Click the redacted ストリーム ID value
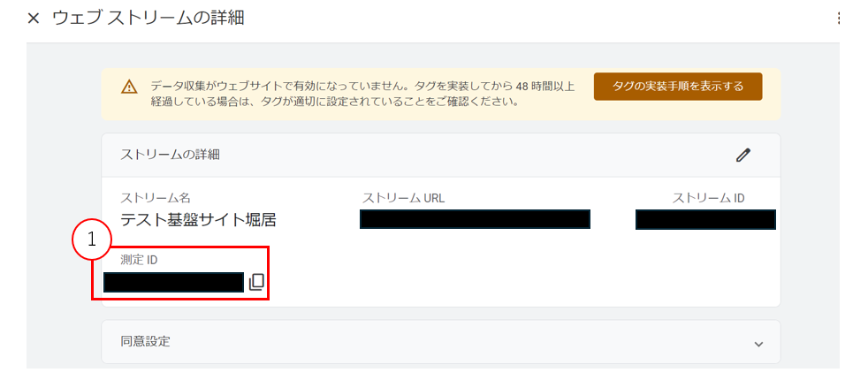The width and height of the screenshot is (868, 380). click(705, 219)
